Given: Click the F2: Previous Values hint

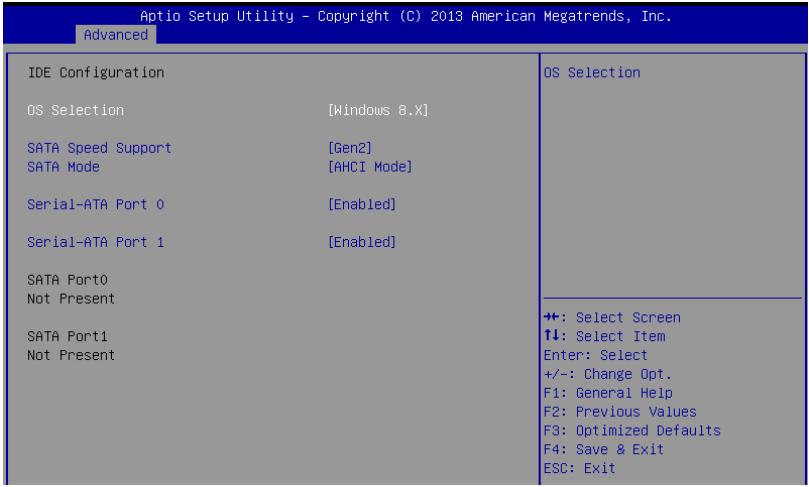Looking at the screenshot, I should click(x=620, y=412).
